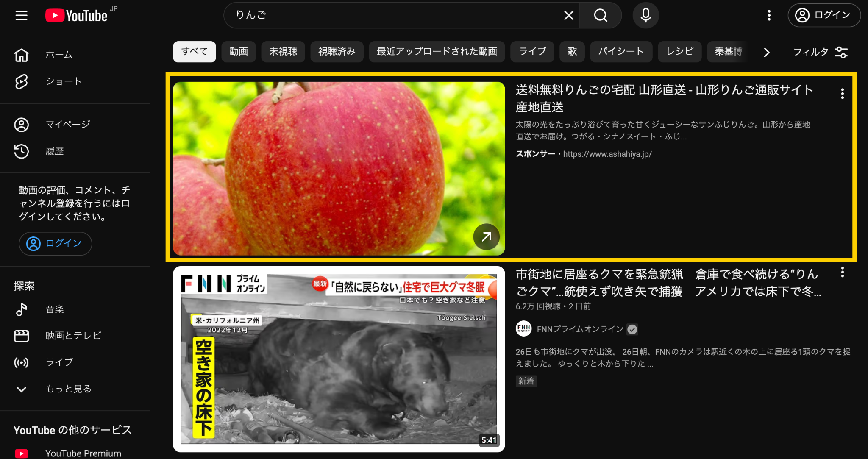Switch to the 動画 results tab
The image size is (868, 459).
click(239, 51)
